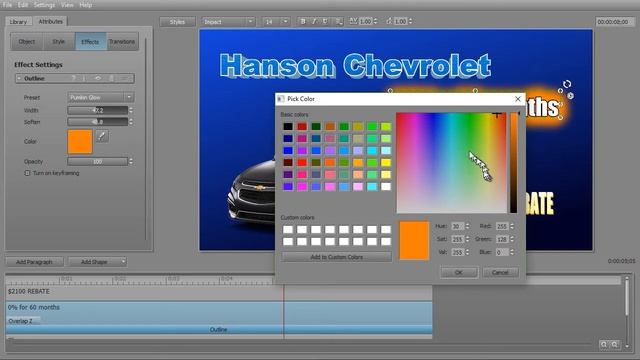Toggle italic text formatting
Screen dimensions: 640x360
[314, 21]
